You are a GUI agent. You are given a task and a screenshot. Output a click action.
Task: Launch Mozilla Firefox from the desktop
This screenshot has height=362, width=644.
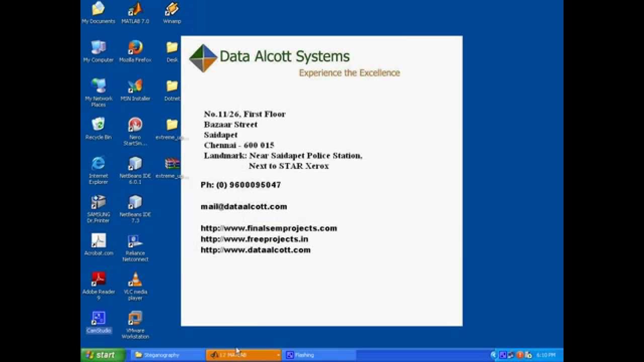(135, 48)
